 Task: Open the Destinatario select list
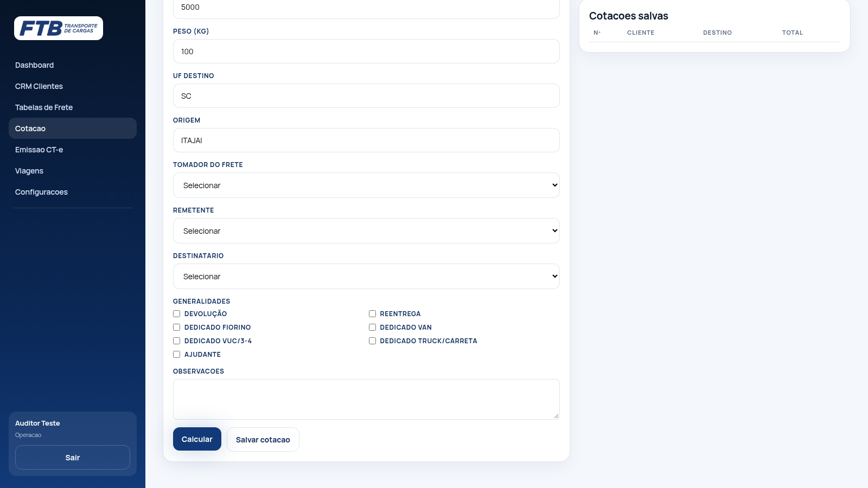click(x=366, y=277)
